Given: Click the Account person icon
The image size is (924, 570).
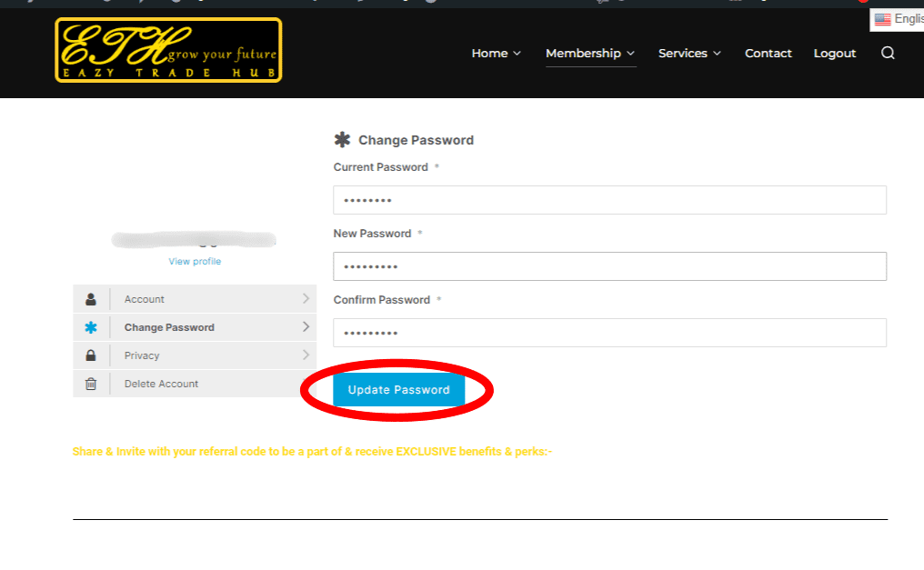Looking at the screenshot, I should [91, 299].
